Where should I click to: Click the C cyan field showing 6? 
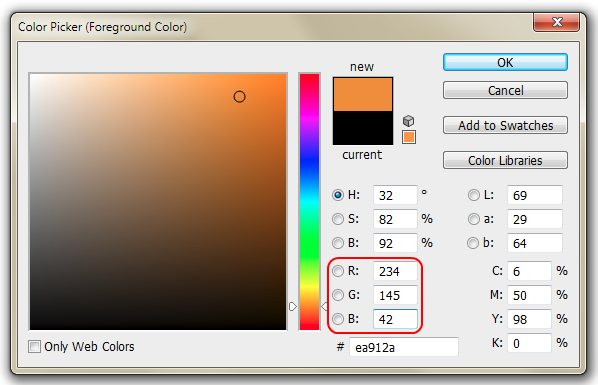529,271
